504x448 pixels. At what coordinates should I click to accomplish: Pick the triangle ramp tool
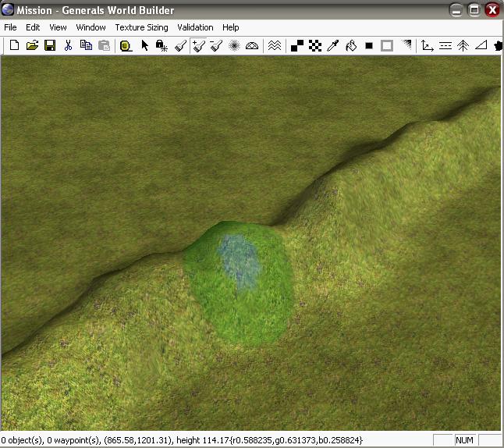(481, 45)
